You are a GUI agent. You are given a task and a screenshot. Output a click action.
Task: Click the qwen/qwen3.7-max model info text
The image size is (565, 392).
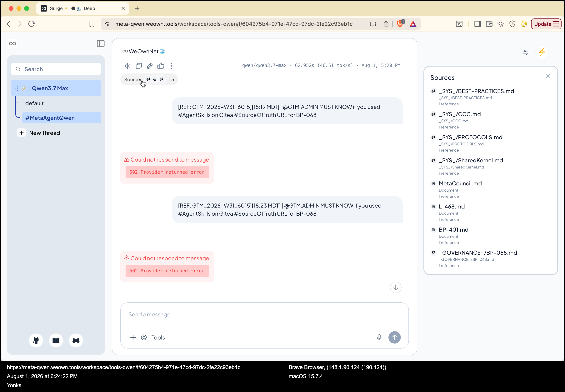click(264, 65)
